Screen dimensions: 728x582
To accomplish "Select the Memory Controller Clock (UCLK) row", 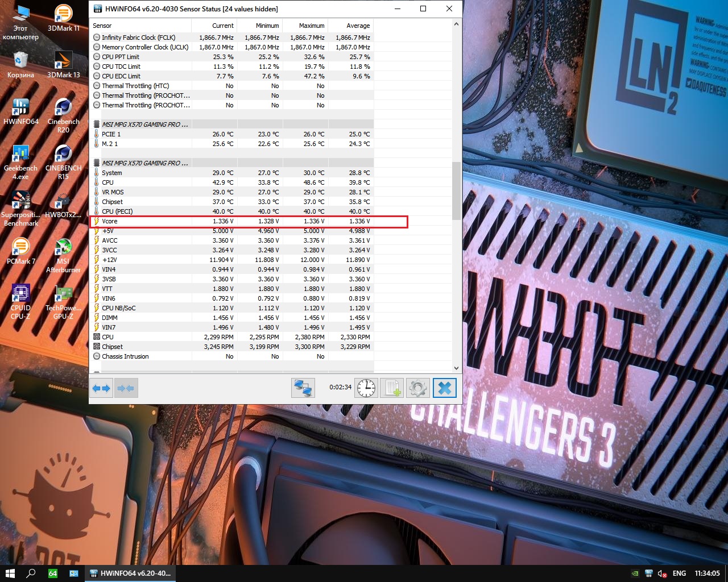I will tap(231, 47).
